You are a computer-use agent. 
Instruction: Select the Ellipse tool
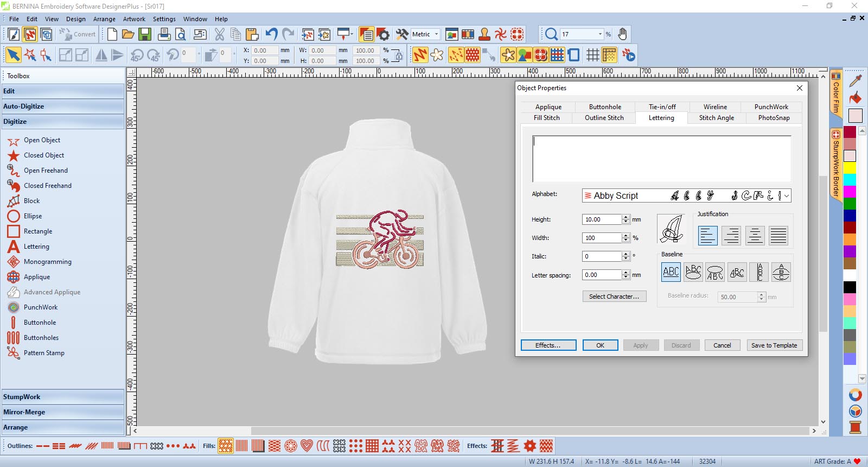[x=24, y=216]
